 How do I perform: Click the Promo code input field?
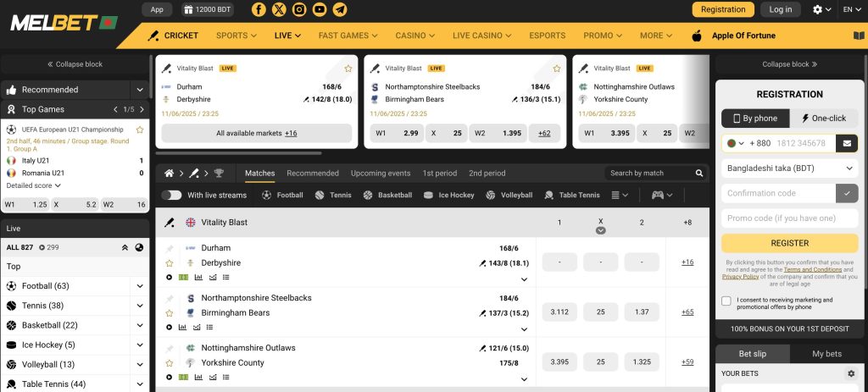[x=790, y=218]
